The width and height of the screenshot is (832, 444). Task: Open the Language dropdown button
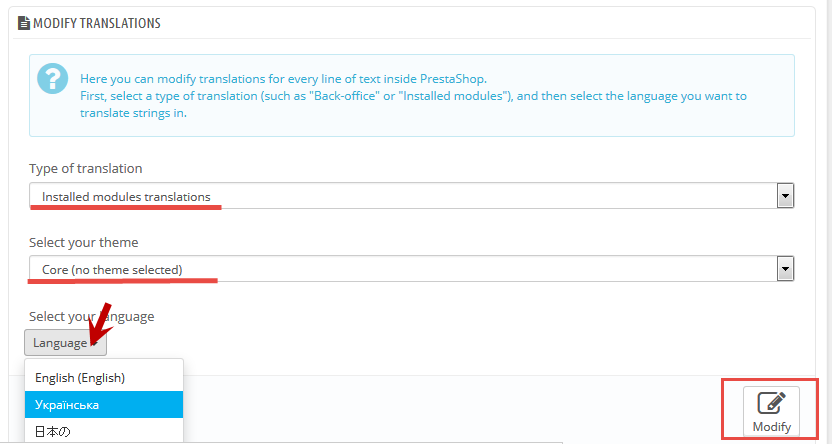(x=65, y=343)
